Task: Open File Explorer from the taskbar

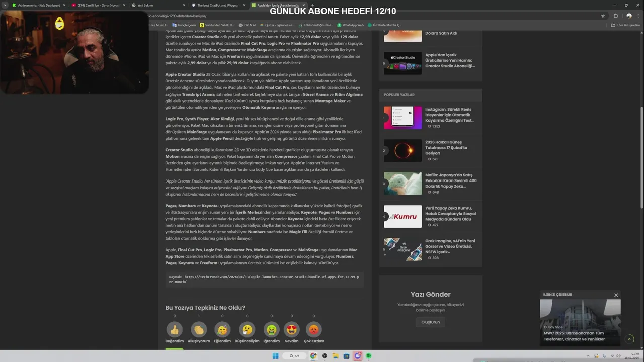Action: click(x=336, y=356)
